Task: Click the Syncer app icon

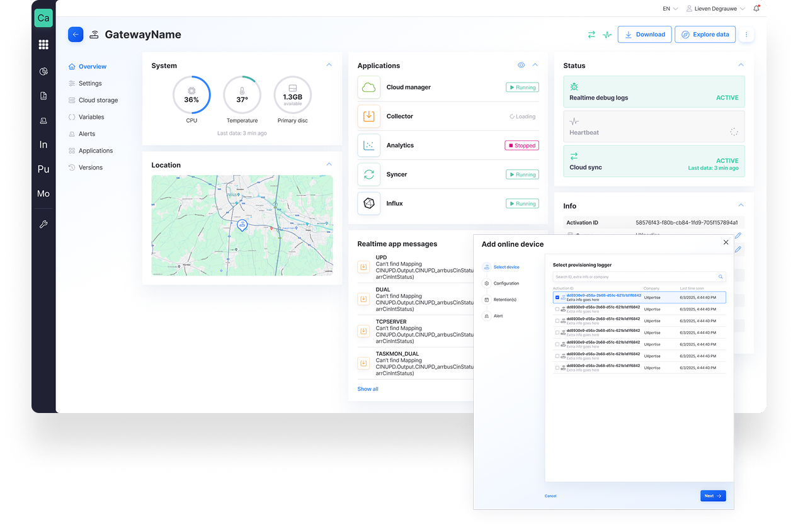Action: [x=369, y=174]
